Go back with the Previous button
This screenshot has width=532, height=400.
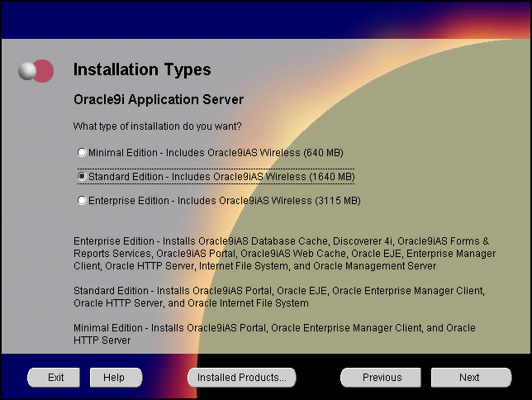pos(381,377)
